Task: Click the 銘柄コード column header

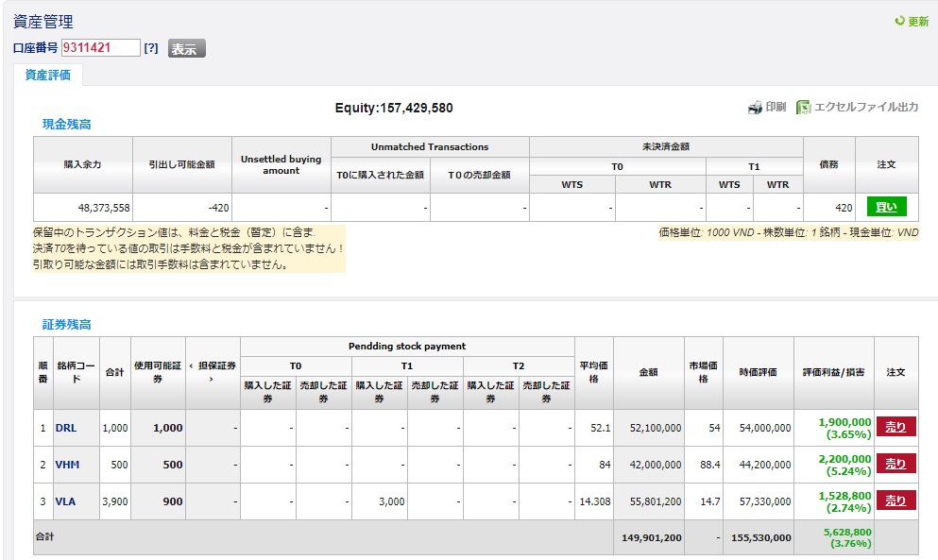Action: click(x=76, y=372)
